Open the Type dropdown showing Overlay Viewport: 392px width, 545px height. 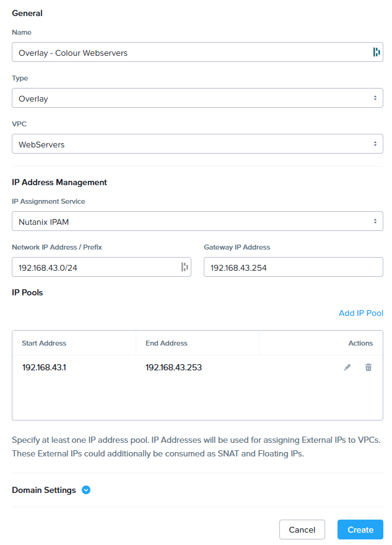198,98
